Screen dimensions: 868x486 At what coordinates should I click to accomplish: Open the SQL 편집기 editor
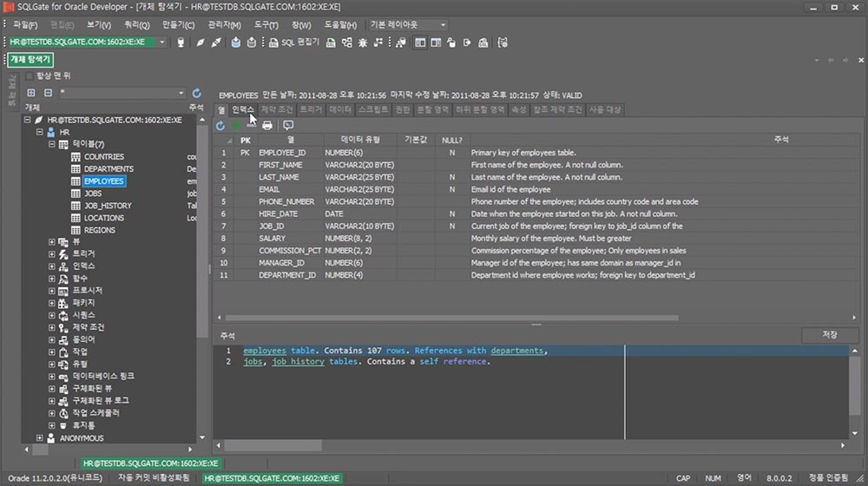pyautogui.click(x=294, y=43)
